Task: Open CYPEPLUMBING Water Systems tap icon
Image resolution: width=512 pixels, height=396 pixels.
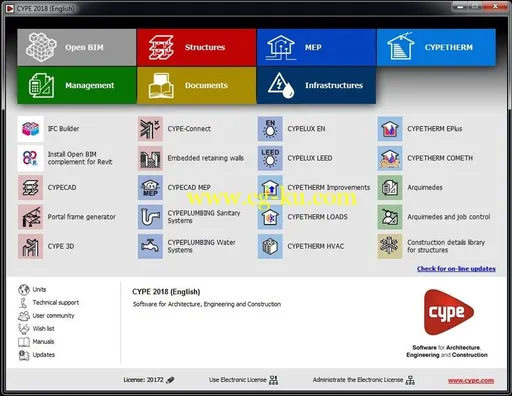Action: click(150, 246)
